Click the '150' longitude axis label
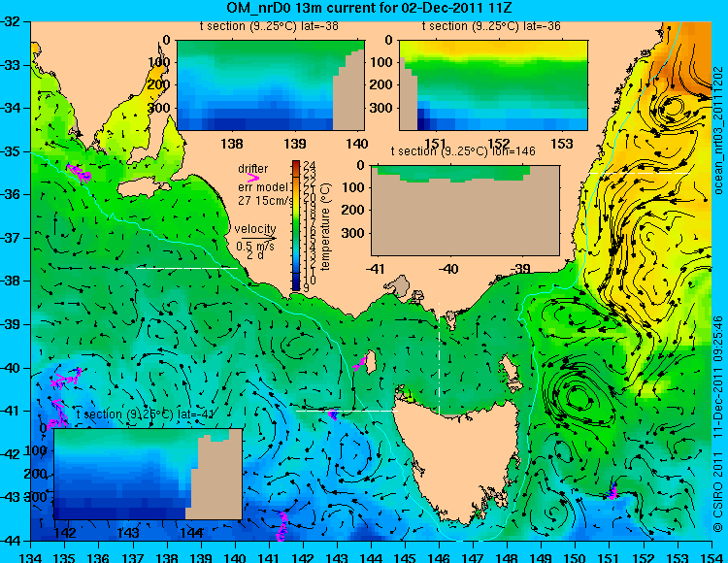 (576, 556)
